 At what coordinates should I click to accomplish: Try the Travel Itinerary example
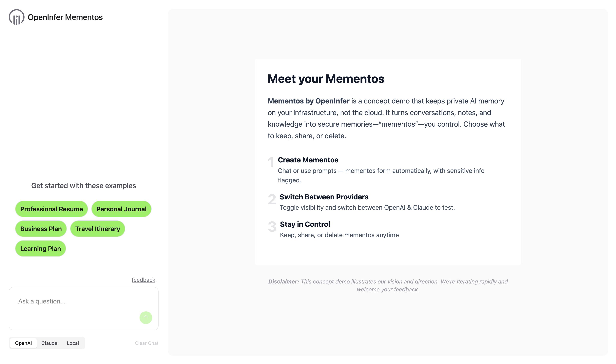click(97, 229)
